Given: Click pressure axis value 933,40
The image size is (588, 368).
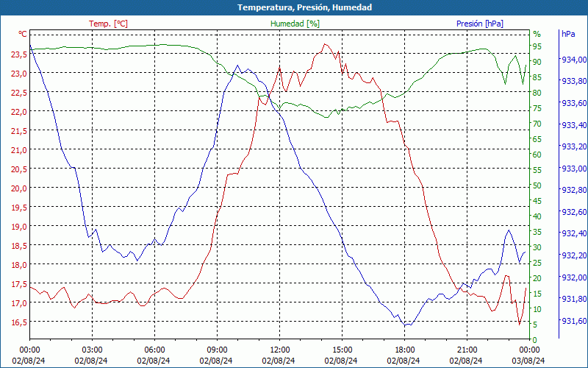Looking at the screenshot, I should click(574, 125).
